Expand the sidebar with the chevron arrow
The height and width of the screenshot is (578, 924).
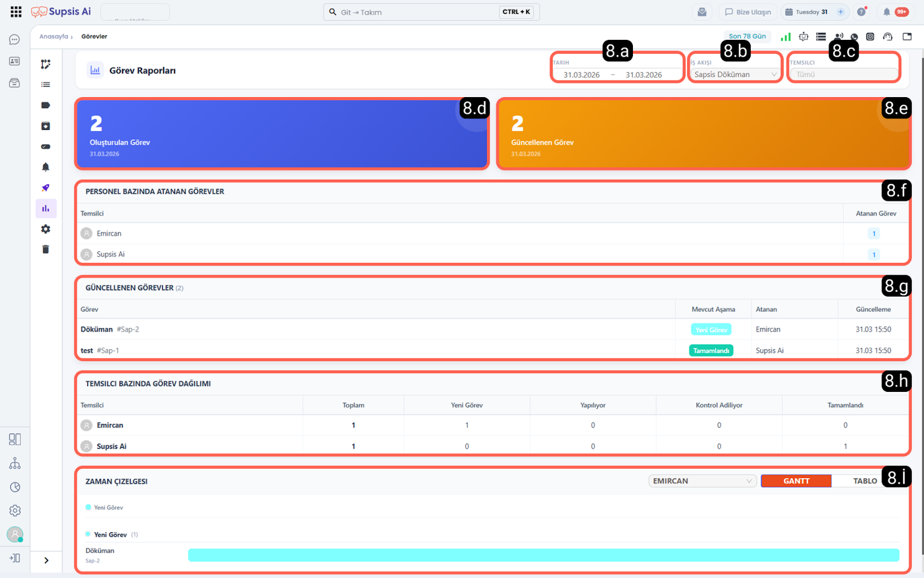tap(46, 560)
